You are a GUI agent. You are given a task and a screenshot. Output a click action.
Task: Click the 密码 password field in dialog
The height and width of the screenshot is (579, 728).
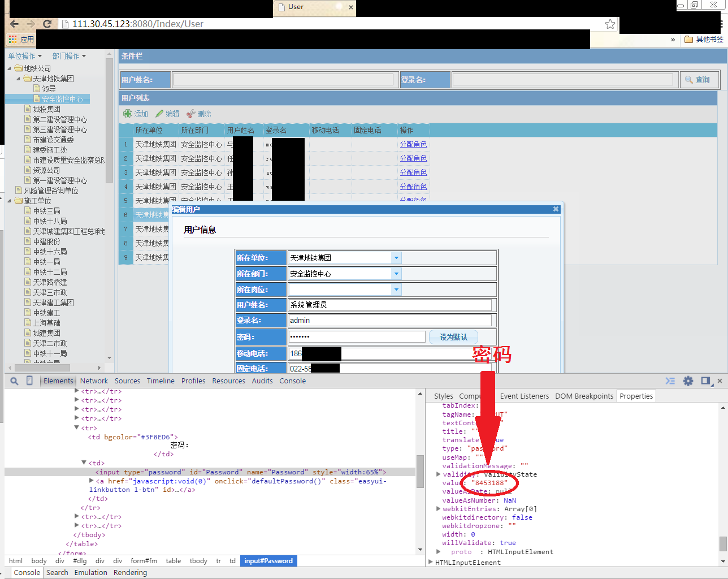[x=357, y=336]
